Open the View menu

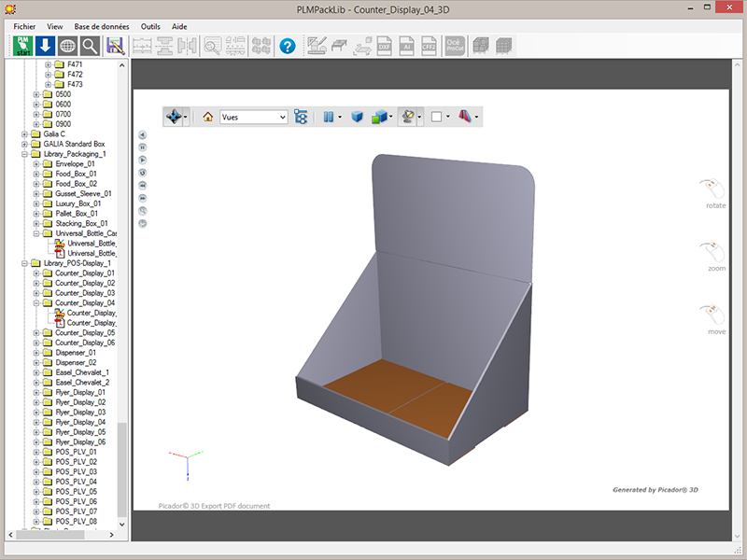point(54,27)
